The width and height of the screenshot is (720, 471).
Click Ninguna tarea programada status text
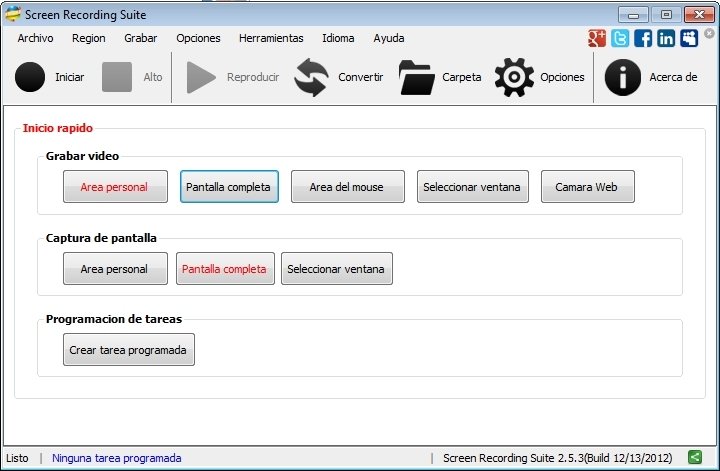click(x=117, y=458)
